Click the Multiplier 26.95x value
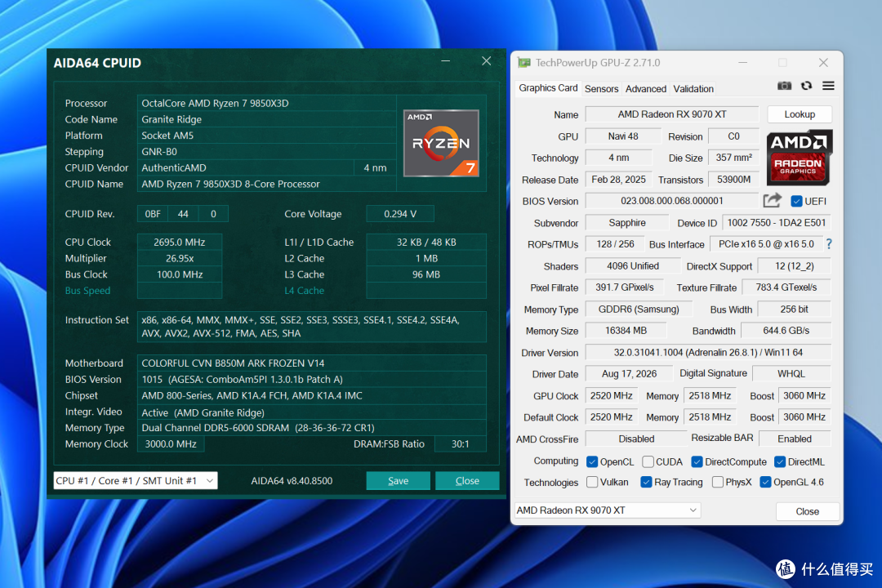This screenshot has width=882, height=588. click(x=180, y=258)
